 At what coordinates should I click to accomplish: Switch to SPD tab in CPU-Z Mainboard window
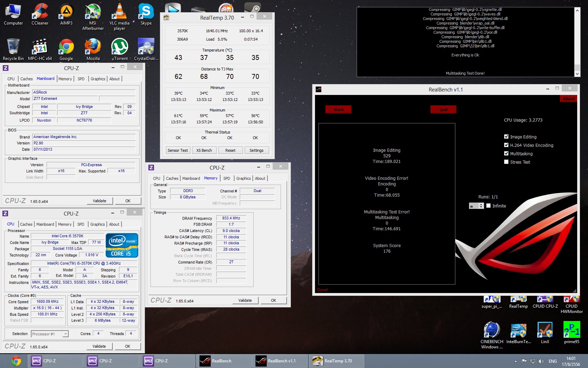point(81,79)
